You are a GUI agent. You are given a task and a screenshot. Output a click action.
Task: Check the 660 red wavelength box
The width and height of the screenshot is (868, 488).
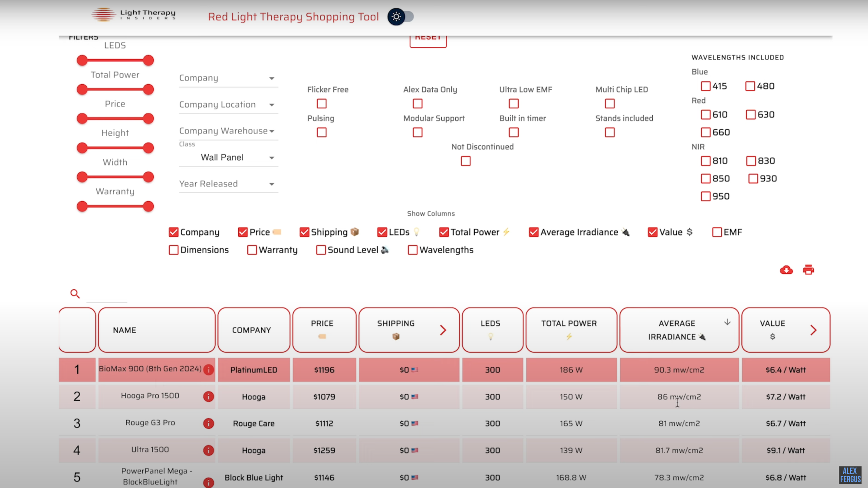pos(706,132)
